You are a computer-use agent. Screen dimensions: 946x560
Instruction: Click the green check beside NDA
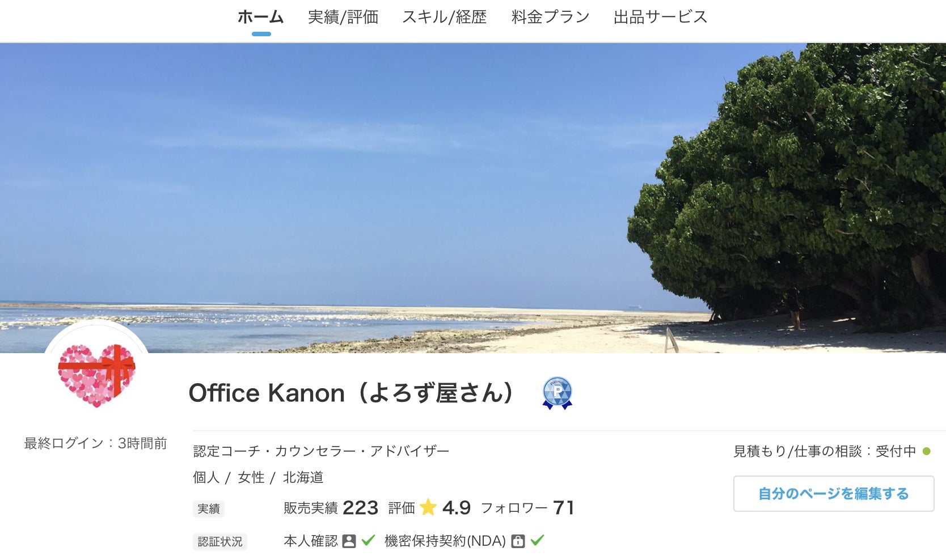[x=537, y=540]
